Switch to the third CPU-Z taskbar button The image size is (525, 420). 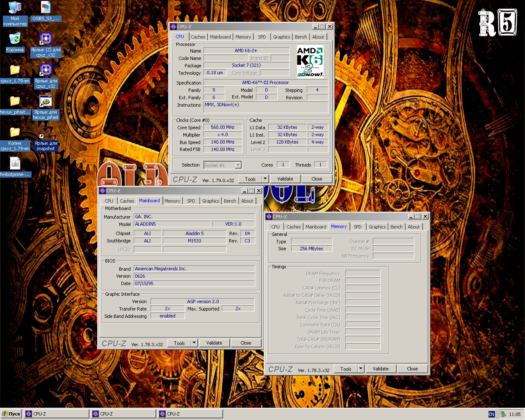pyautogui.click(x=190, y=414)
